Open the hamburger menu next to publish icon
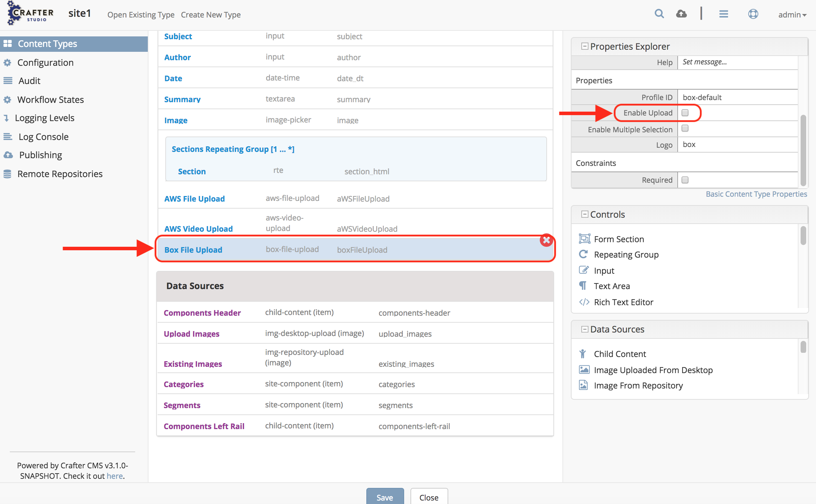Viewport: 816px width, 504px height. pyautogui.click(x=724, y=14)
